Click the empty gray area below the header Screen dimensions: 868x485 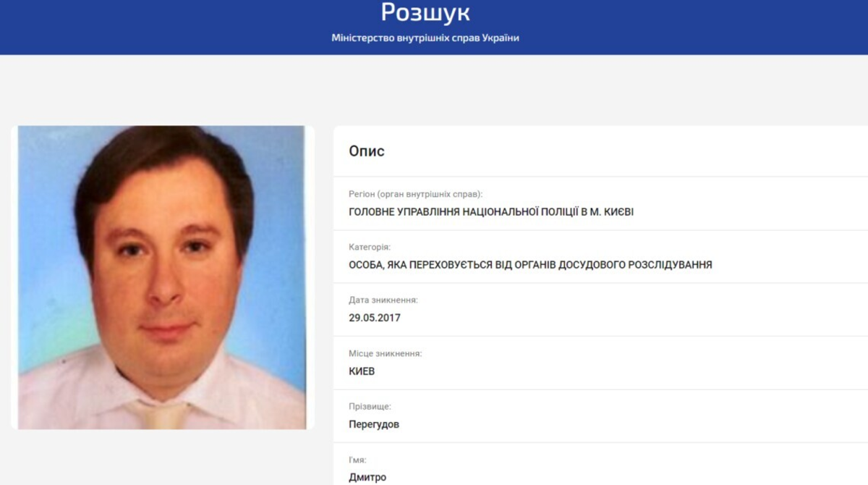434,88
